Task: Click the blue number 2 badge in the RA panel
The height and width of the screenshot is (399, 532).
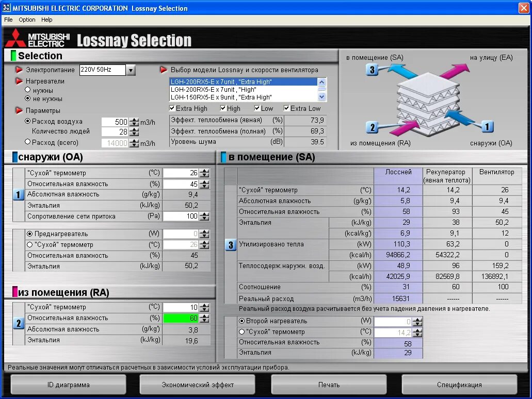Action: coord(19,323)
